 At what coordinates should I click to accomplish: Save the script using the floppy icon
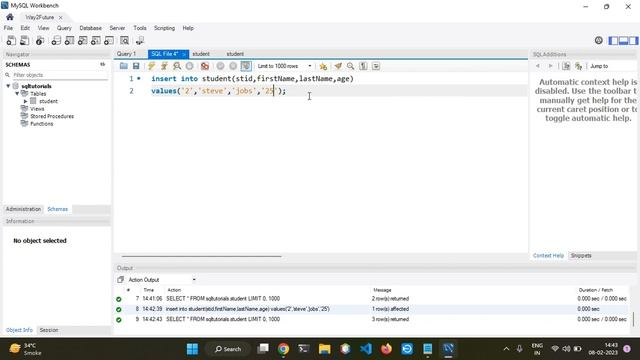point(136,66)
